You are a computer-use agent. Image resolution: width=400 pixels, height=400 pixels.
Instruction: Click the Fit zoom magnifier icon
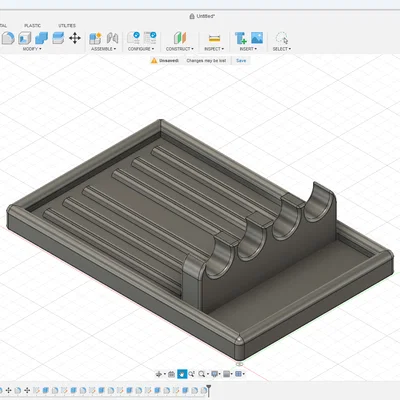pos(201,374)
